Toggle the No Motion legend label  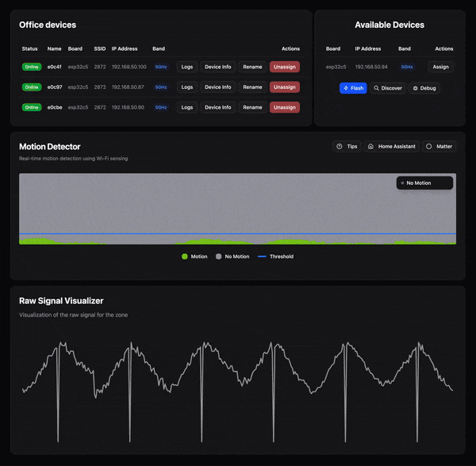[x=236, y=256]
